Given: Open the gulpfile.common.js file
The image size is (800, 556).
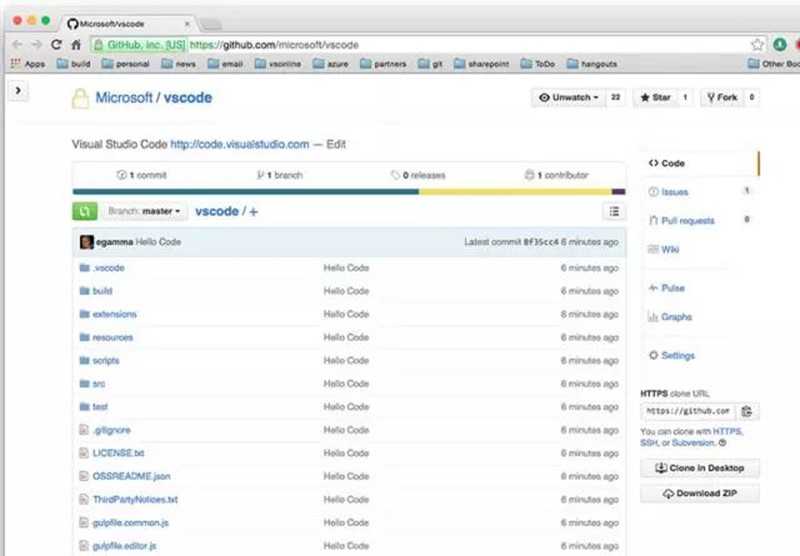Looking at the screenshot, I should [x=131, y=523].
